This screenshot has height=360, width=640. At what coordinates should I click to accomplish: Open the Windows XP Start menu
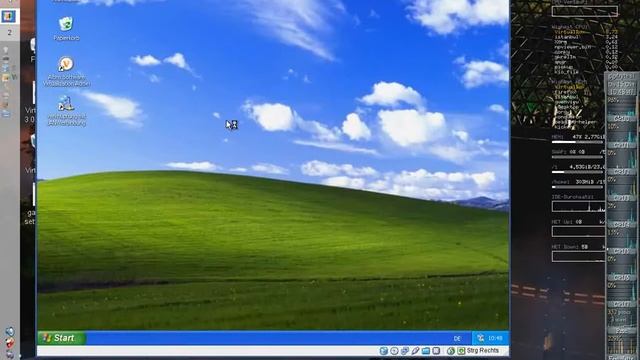(61, 338)
